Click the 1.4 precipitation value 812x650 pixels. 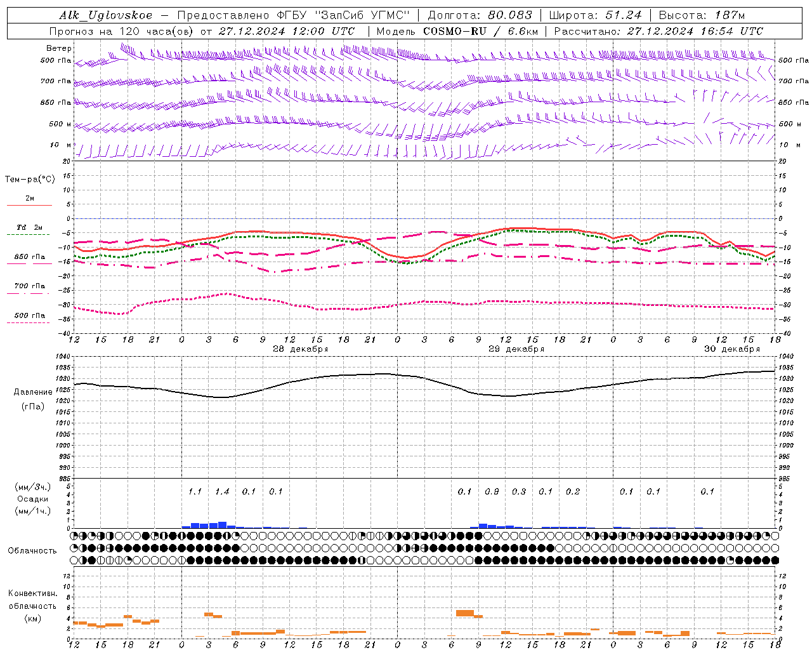coord(222,491)
